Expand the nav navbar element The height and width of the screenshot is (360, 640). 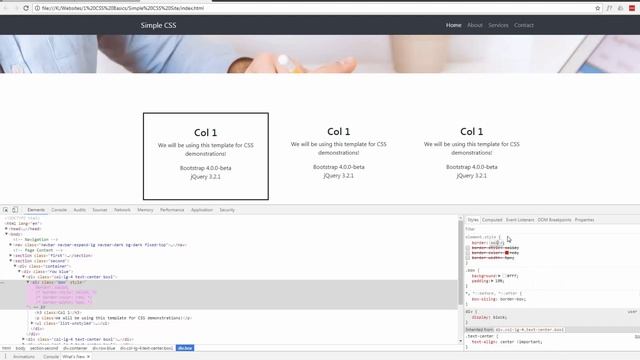[11, 245]
